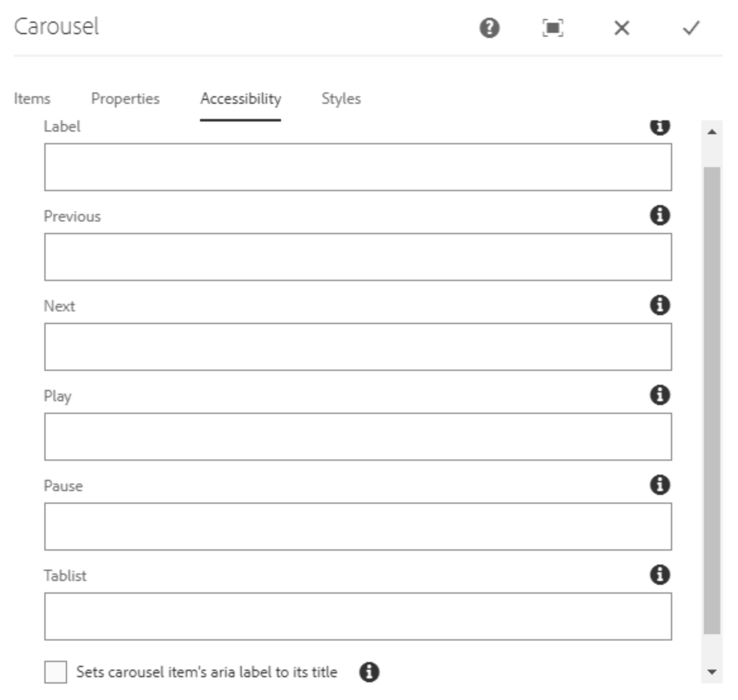Show info tooltip for Tablist field
This screenshot has width=738, height=700.
point(660,575)
